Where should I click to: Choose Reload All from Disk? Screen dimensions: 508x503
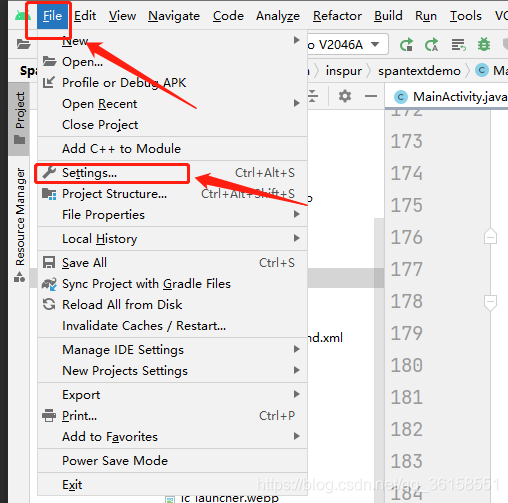(172, 305)
